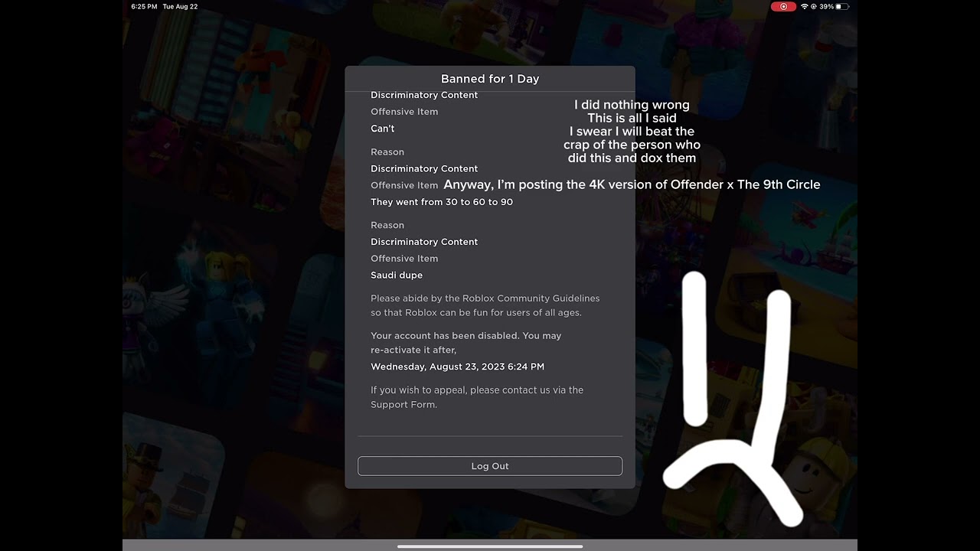Image resolution: width=980 pixels, height=551 pixels.
Task: Click the 'Saudi dupe' offensive item text
Action: tap(397, 275)
